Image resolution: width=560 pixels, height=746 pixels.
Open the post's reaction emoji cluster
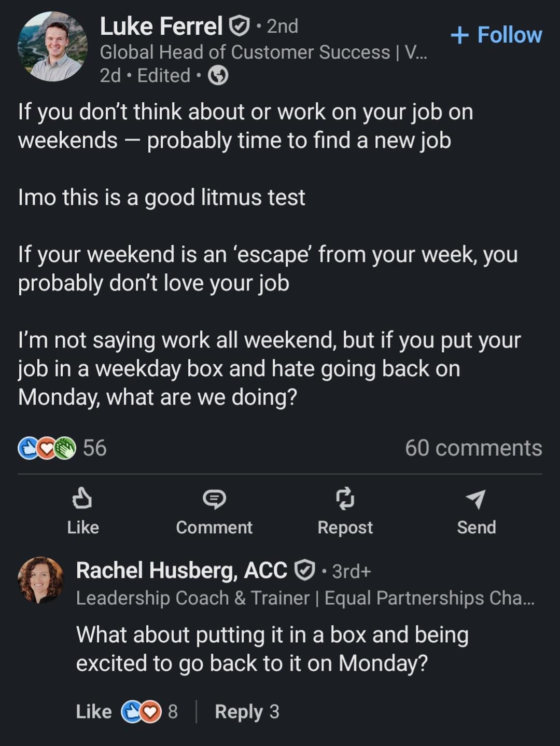point(47,448)
